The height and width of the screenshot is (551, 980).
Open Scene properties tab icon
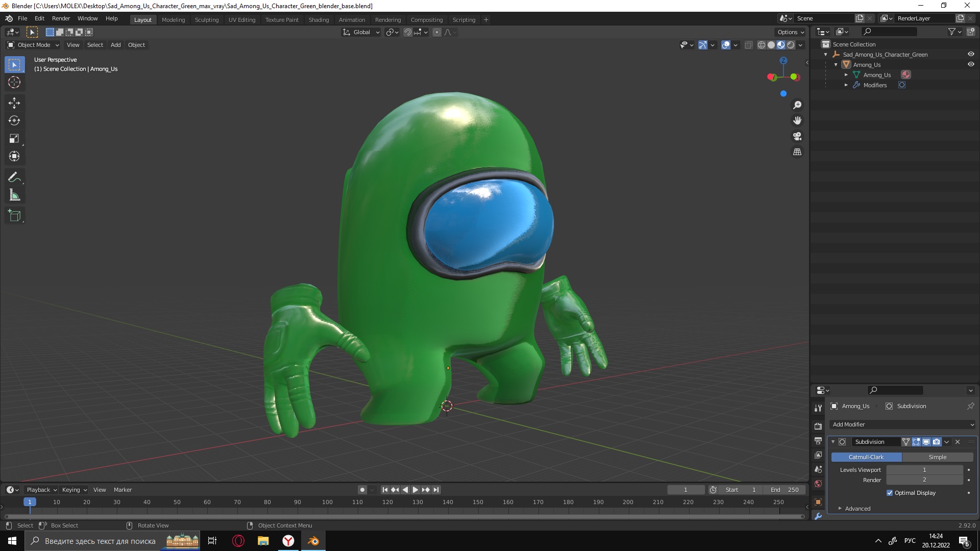pos(818,469)
